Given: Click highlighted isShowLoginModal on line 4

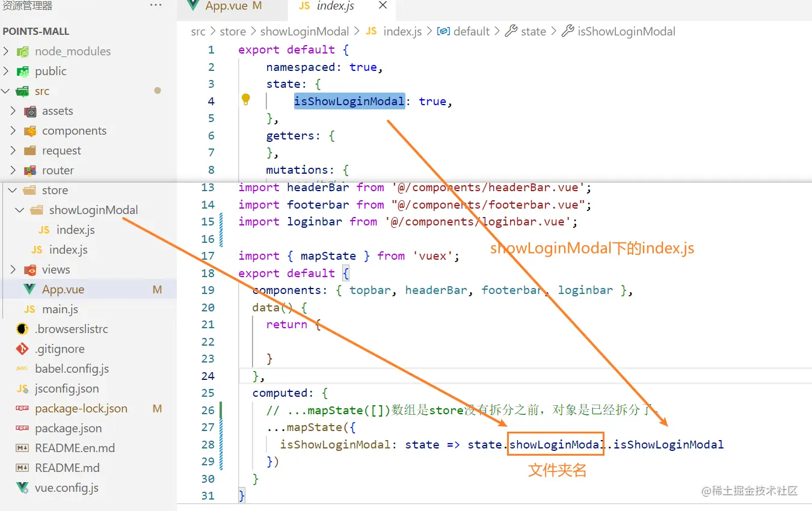Looking at the screenshot, I should (x=349, y=101).
